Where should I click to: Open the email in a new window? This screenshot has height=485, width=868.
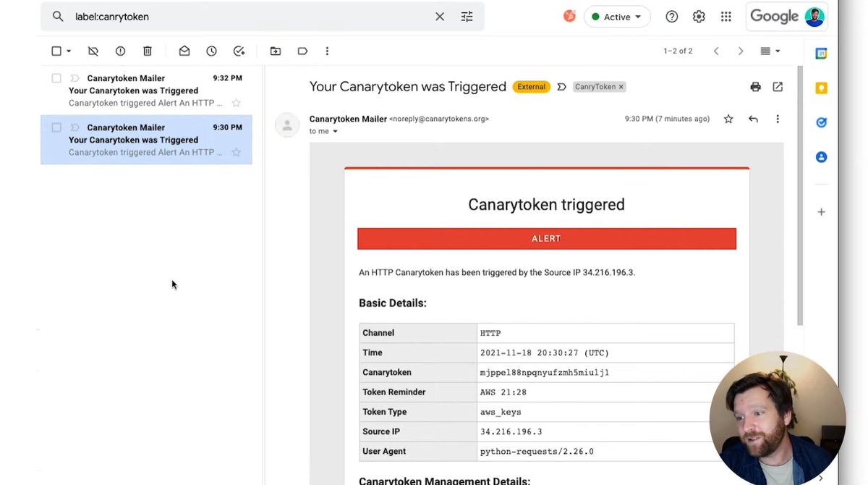(x=778, y=87)
